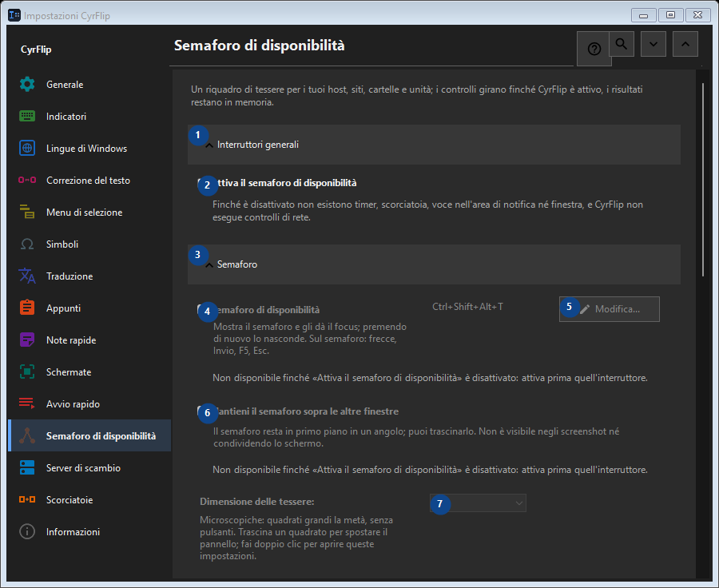Click the Menu di selezione icon
Screen dimensions: 719x588
click(27, 212)
